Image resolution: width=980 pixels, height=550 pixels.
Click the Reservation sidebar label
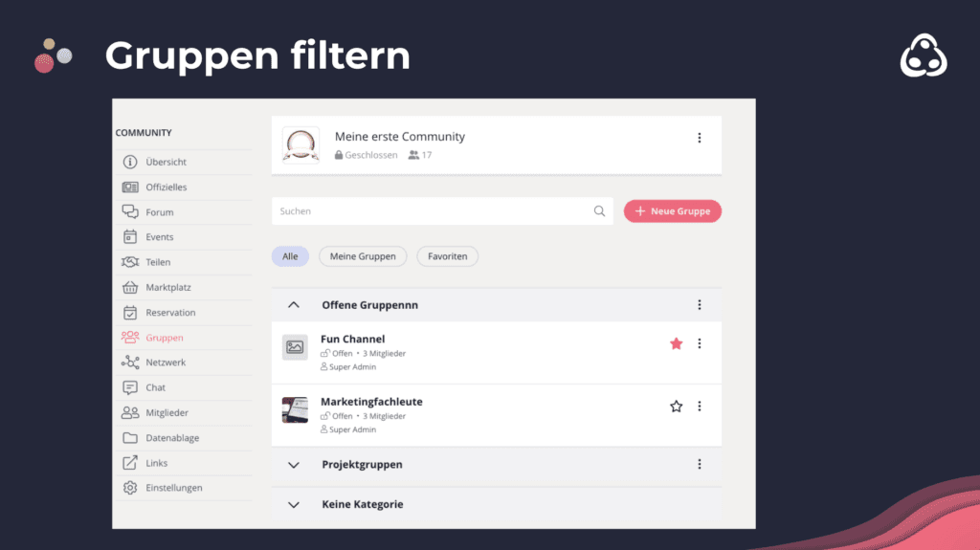click(x=170, y=313)
